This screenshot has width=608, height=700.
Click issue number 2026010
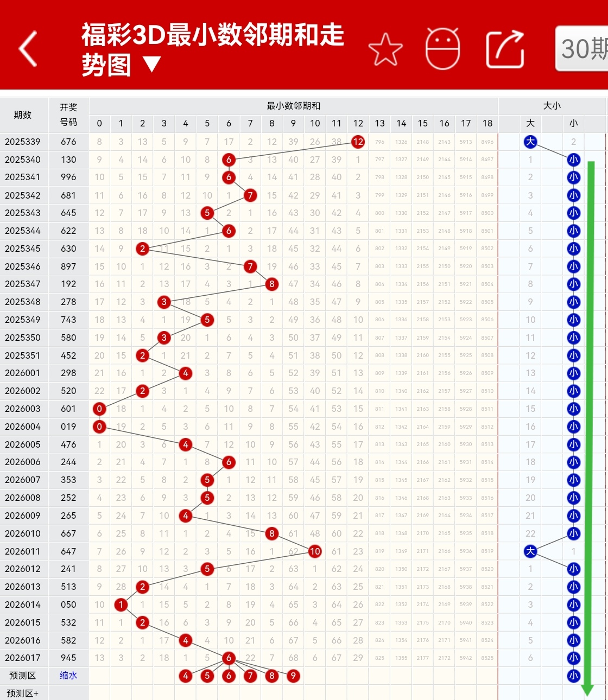coord(23,533)
